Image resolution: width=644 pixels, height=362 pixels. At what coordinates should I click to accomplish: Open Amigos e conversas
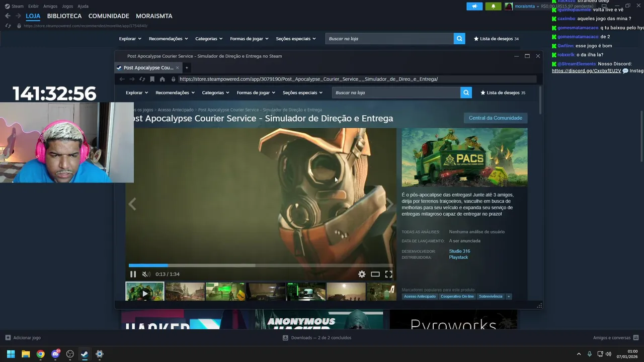point(616,338)
